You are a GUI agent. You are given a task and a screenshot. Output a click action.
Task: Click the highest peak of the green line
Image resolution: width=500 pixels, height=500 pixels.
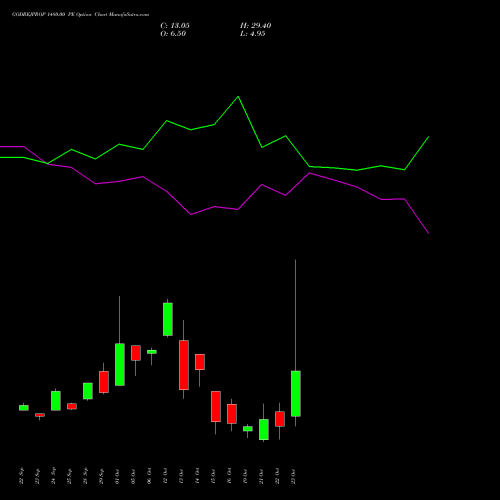point(238,97)
